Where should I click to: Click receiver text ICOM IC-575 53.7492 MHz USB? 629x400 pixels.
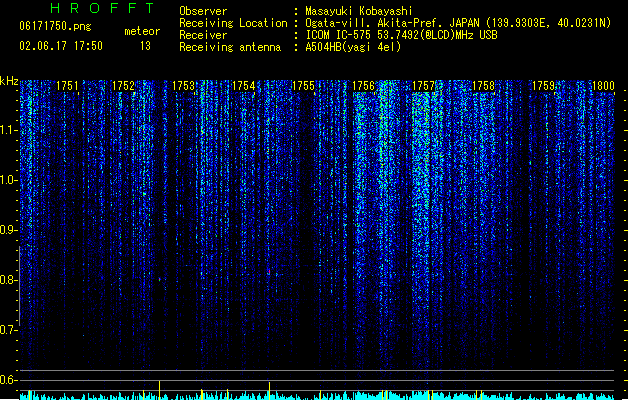pos(401,35)
